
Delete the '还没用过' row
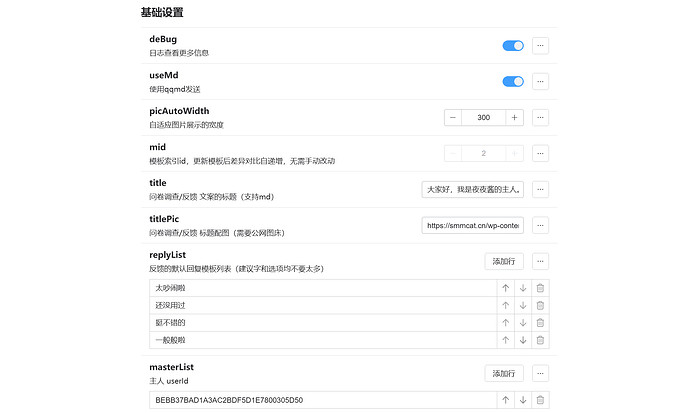[540, 305]
